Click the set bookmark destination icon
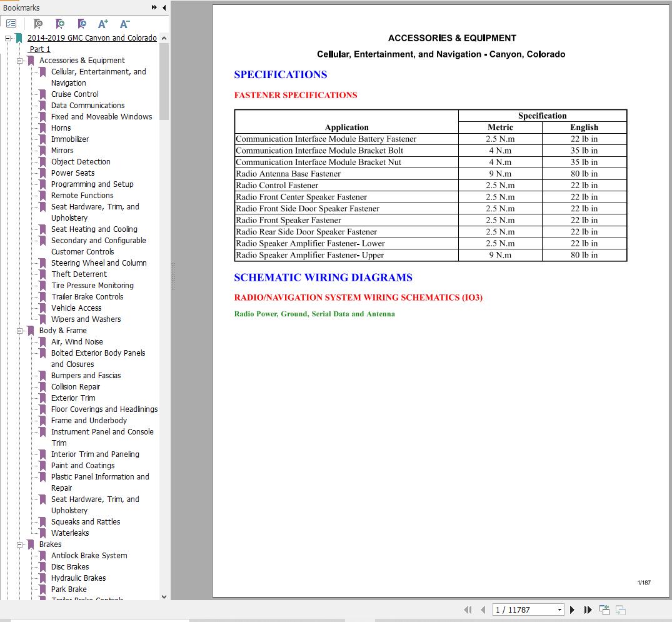 click(82, 24)
